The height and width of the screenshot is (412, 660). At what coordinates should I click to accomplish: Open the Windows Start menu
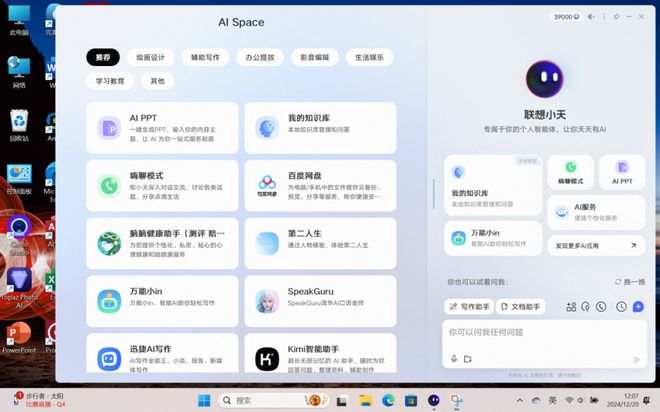point(204,401)
